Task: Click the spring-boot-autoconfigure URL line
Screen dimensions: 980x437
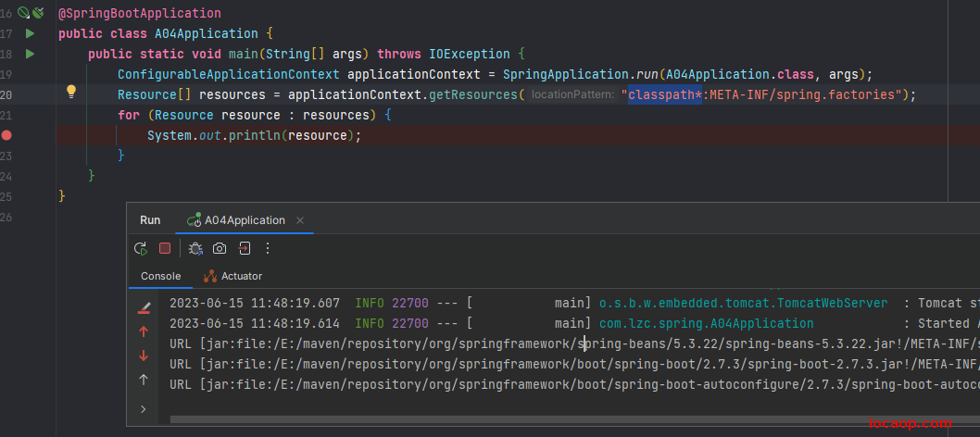Action: (x=575, y=383)
